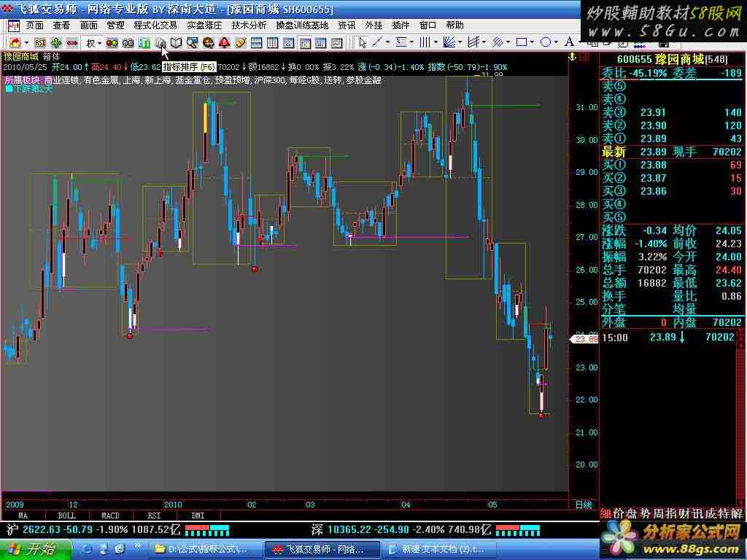Select the vertical cycle lines tool
747x560 pixels.
coord(425,43)
